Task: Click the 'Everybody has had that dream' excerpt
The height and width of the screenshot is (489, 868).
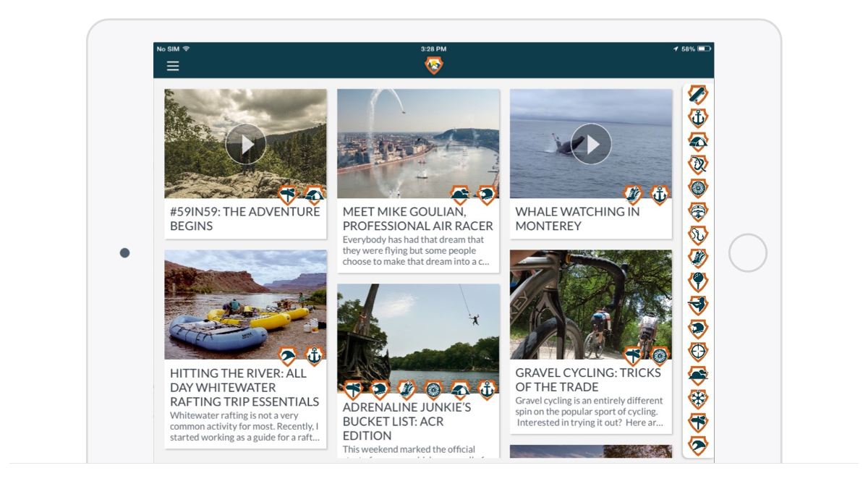Action: (x=415, y=250)
